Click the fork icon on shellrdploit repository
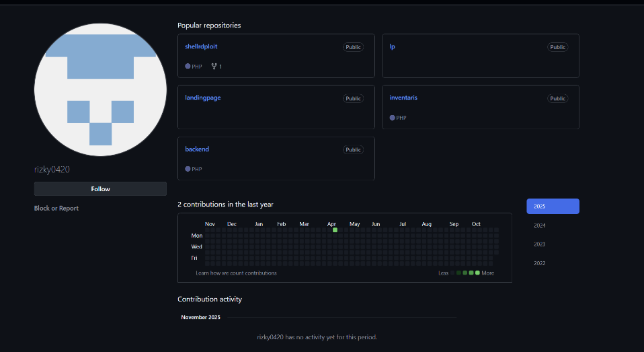 click(x=214, y=67)
